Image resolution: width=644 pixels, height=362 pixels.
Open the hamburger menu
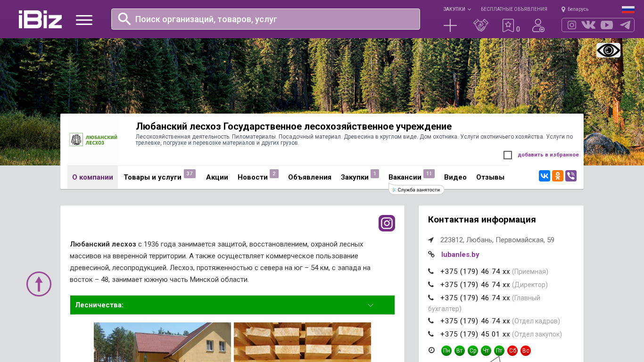click(84, 20)
